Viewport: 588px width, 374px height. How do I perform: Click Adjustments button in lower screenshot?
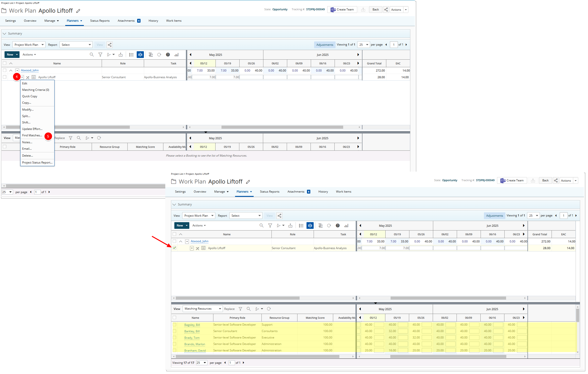(x=494, y=215)
